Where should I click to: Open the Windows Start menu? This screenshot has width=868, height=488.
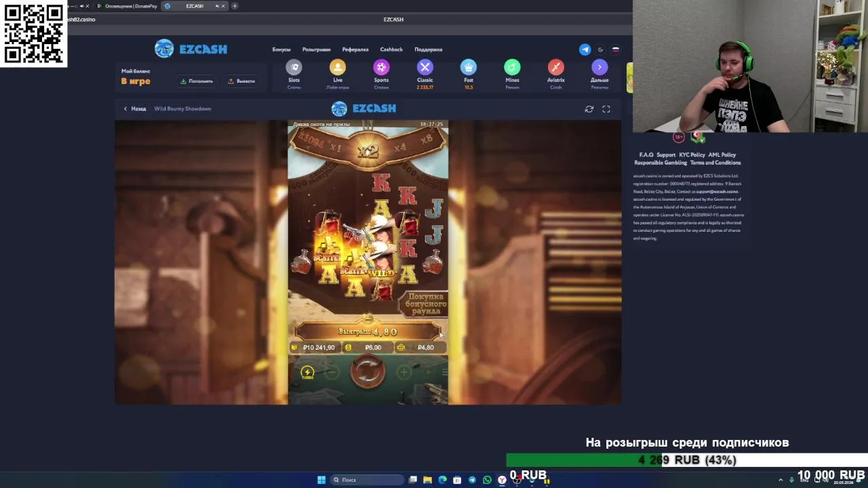pos(321,480)
